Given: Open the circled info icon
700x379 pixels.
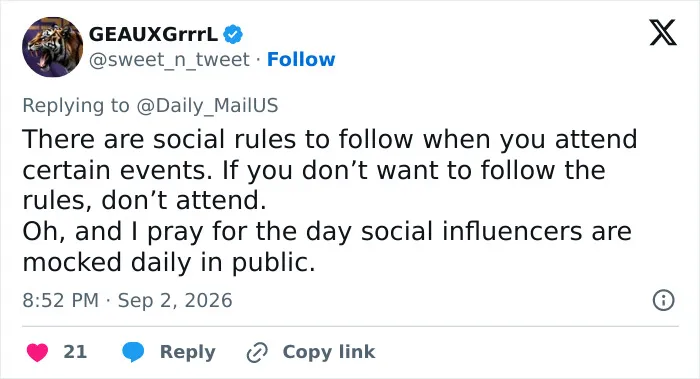Looking at the screenshot, I should click(x=663, y=300).
